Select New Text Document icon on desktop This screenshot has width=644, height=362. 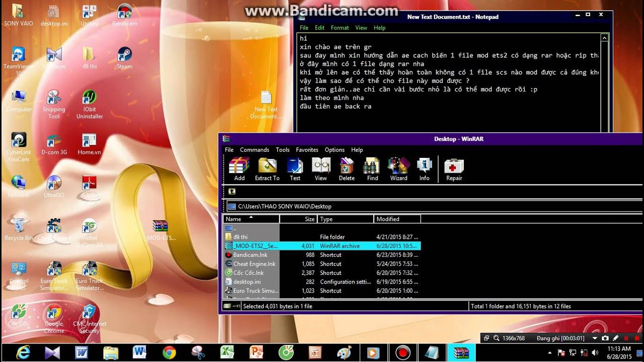coord(266,105)
